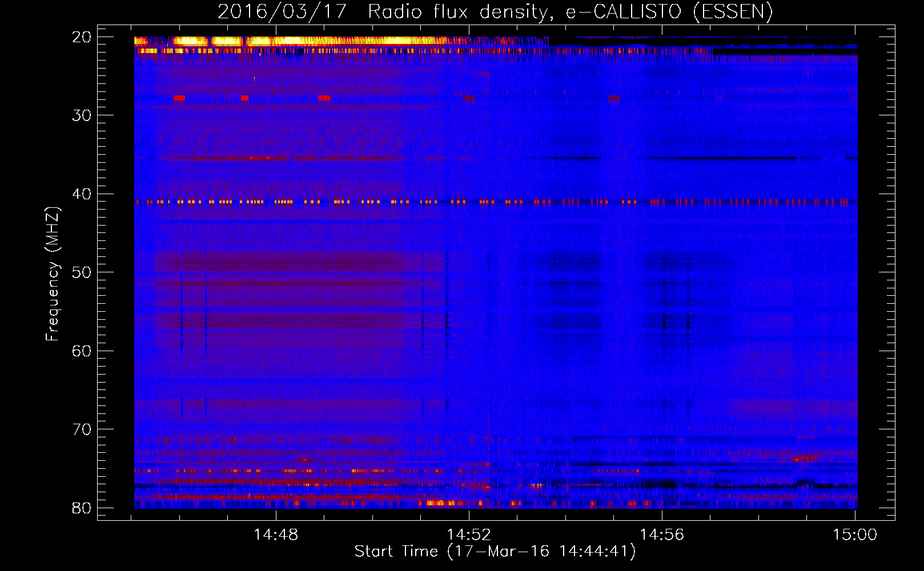
Task: Click the frequency tick label 60
Action: [x=82, y=351]
